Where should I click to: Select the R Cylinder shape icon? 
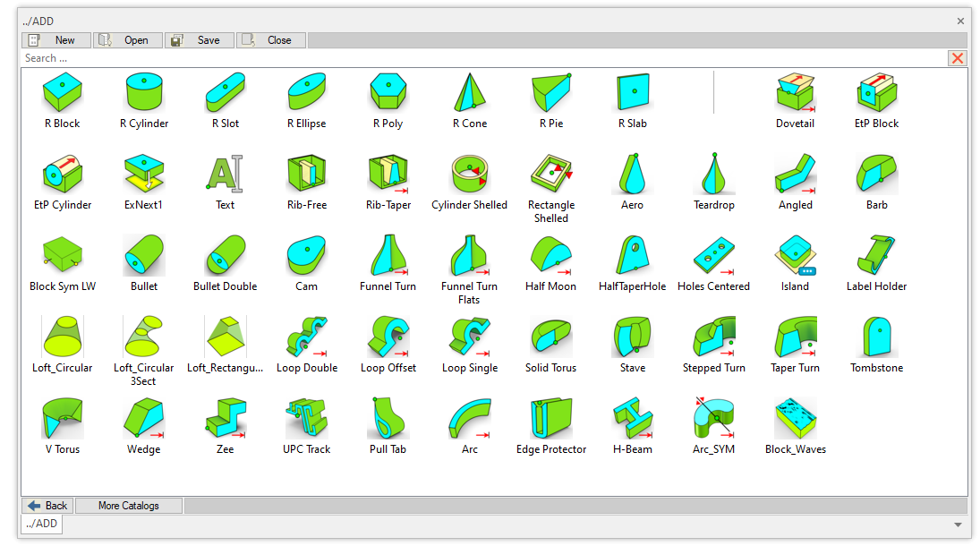[143, 92]
